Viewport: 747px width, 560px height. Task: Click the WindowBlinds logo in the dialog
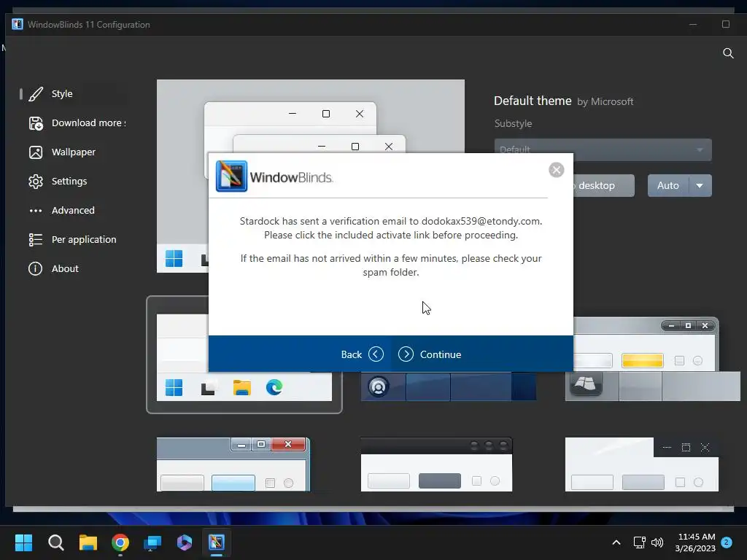point(274,176)
